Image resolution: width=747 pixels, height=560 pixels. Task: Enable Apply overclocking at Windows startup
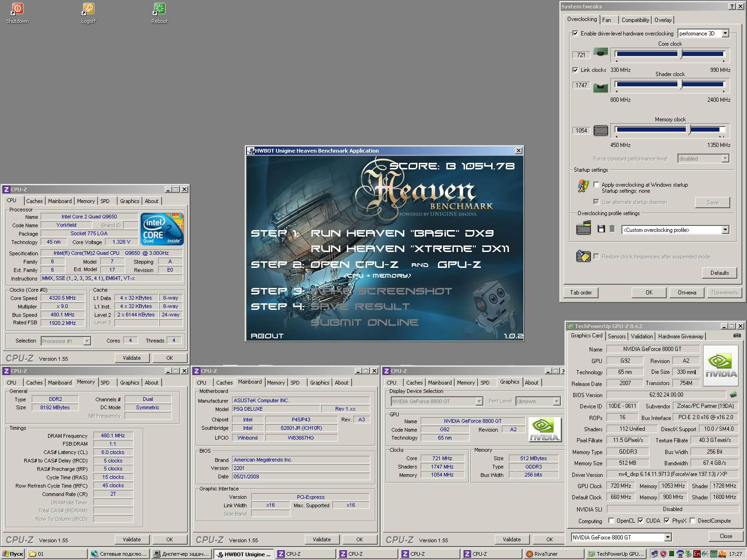(x=596, y=185)
